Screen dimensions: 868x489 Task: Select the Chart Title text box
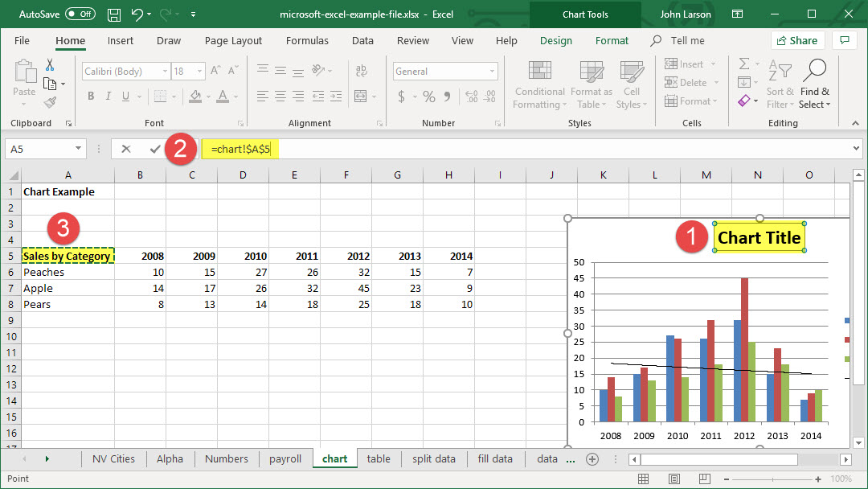click(759, 238)
